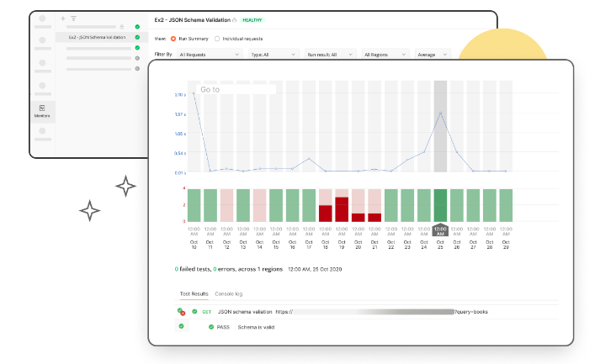616x364 pixels.
Task: Select the Run Summary view radio button
Action: point(173,39)
